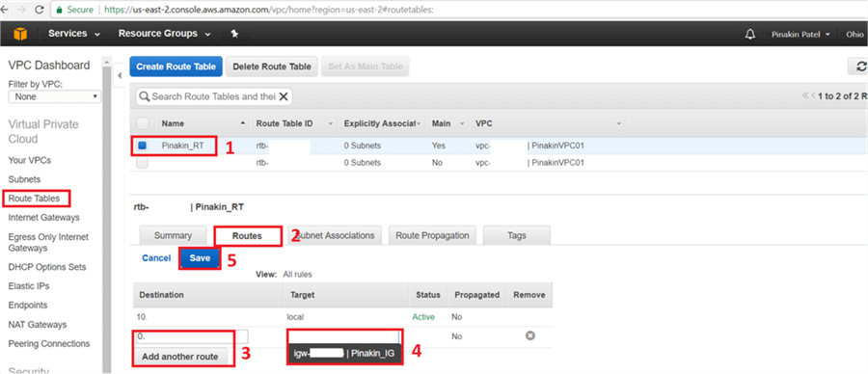This screenshot has width=868, height=374.
Task: Open the Pinakin Patel account menu
Action: (x=800, y=35)
